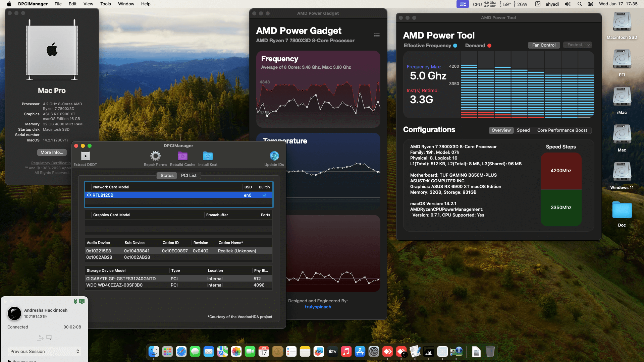644x362 pixels.
Task: Select the Overview tab in AMD Power Tool
Action: tap(501, 130)
